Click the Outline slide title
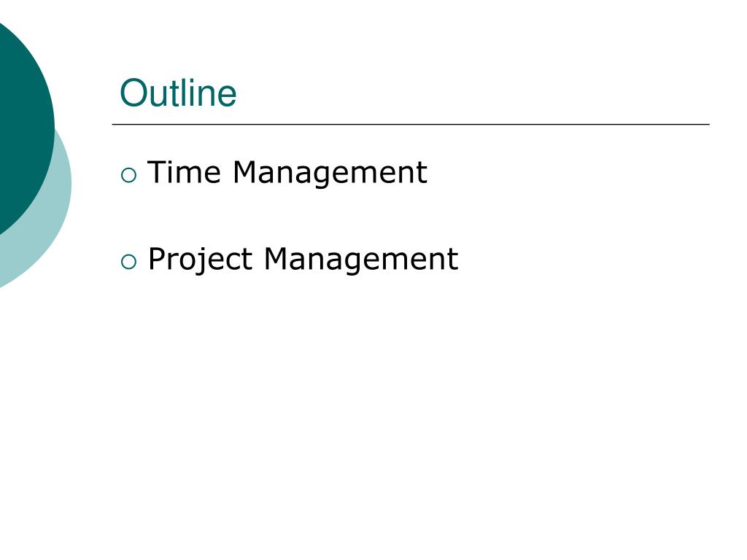 tap(178, 93)
